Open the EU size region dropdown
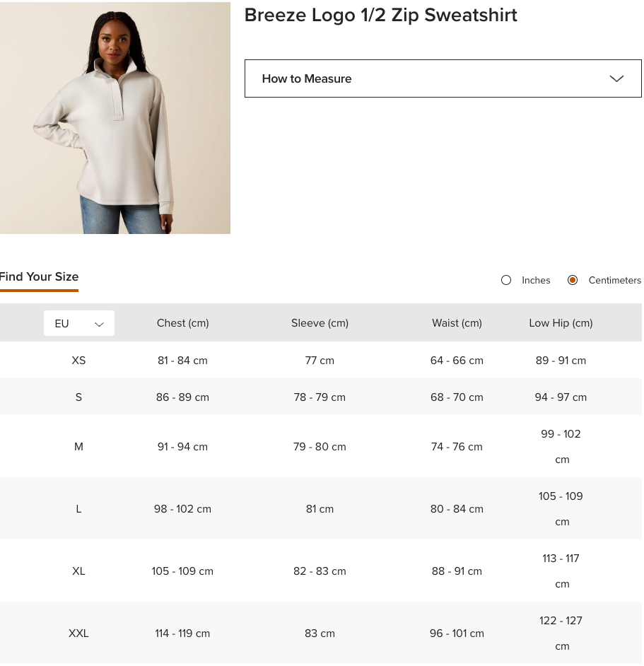Screen dimensions: 644x666 (78, 323)
